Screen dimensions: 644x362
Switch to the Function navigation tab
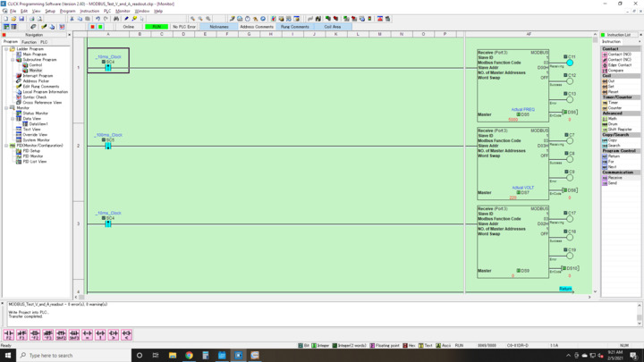pos(29,42)
